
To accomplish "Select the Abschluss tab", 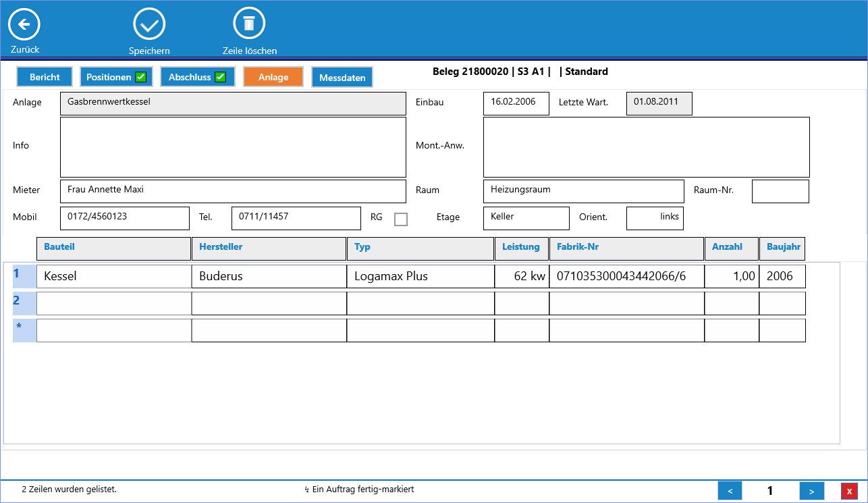I will coord(197,77).
